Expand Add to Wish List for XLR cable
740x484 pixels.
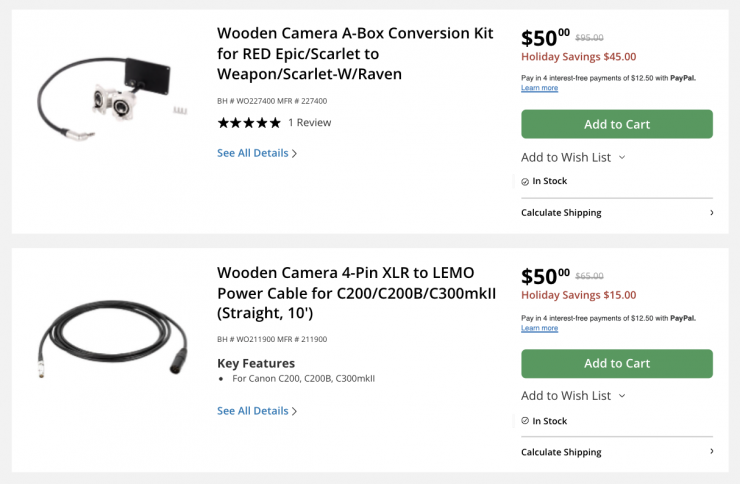[573, 396]
